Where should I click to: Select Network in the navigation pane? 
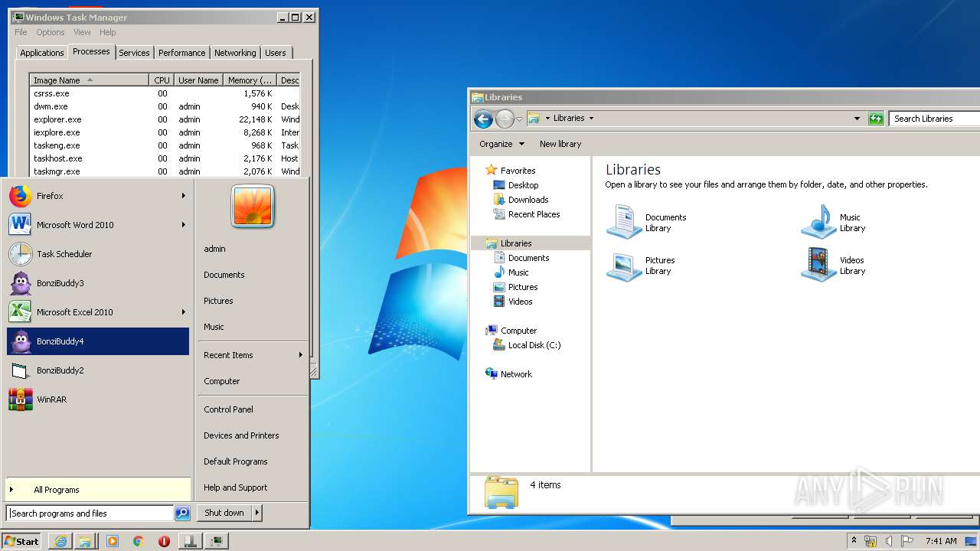click(516, 374)
